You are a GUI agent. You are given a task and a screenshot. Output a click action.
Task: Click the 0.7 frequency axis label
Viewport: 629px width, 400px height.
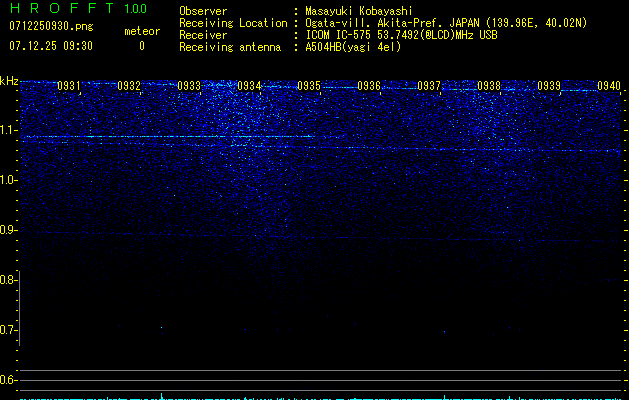coord(8,330)
